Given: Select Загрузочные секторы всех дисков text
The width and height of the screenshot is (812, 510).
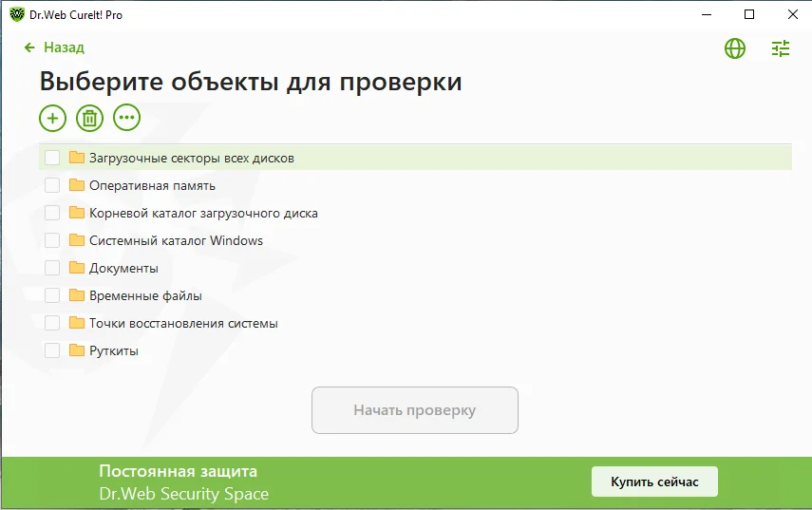Looking at the screenshot, I should coord(192,159).
